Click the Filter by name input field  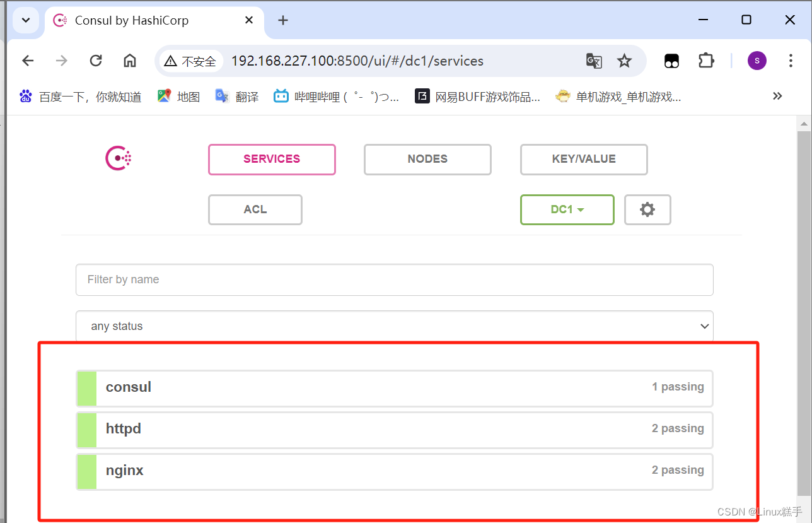[x=394, y=279]
